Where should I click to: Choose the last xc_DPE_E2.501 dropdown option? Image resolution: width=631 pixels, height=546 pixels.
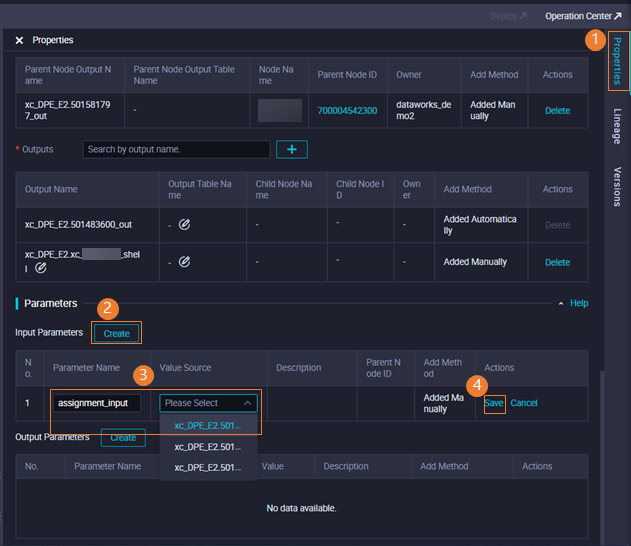pos(208,467)
